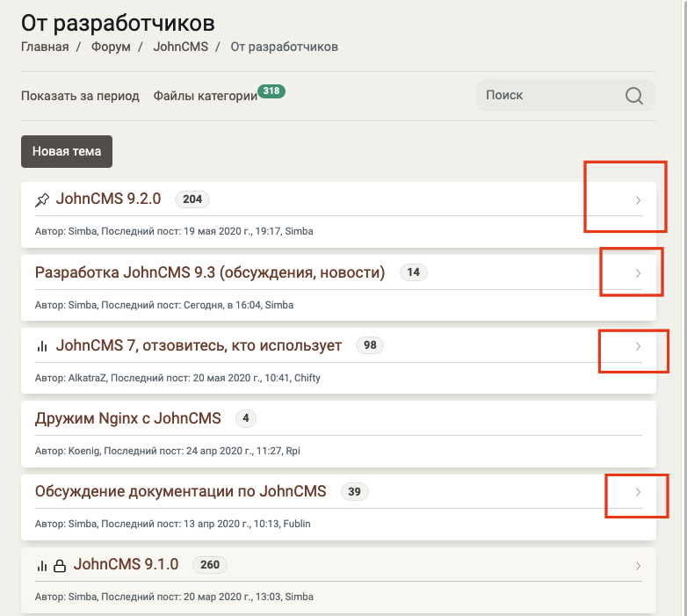Open Форум in the breadcrumb
The image size is (687, 616).
(x=111, y=47)
